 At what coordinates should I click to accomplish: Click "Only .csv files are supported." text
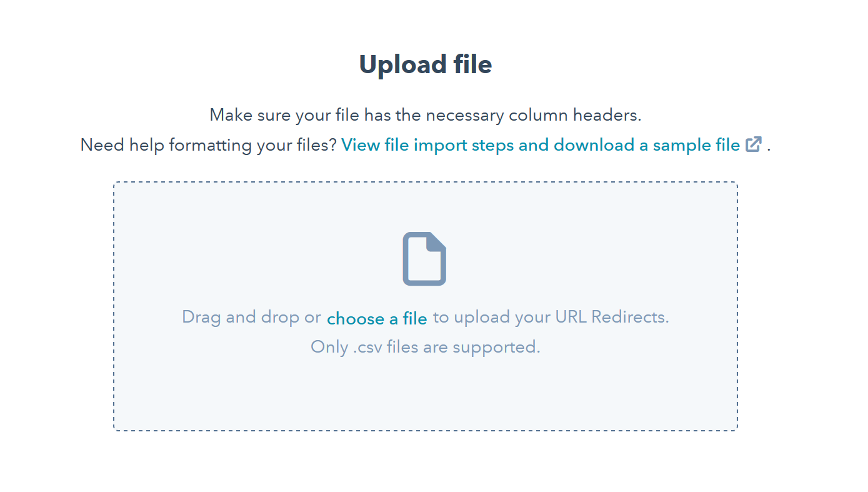pyautogui.click(x=425, y=347)
